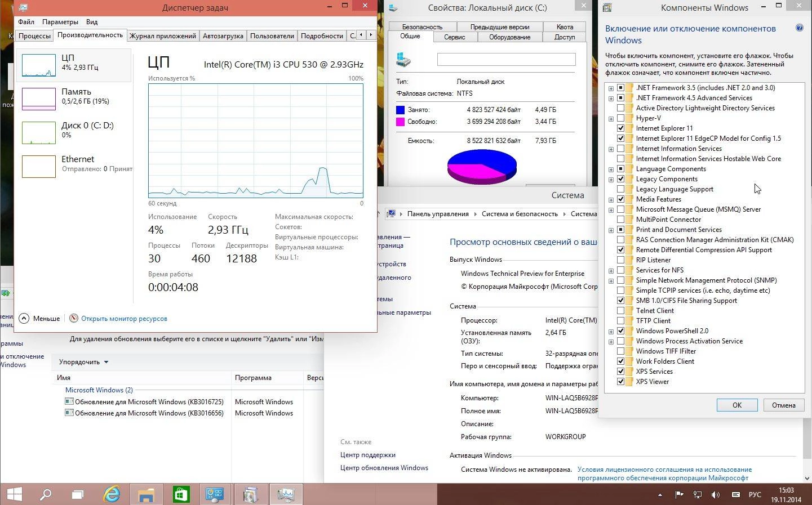
Task: Open the Store taskbar icon
Action: point(181,494)
